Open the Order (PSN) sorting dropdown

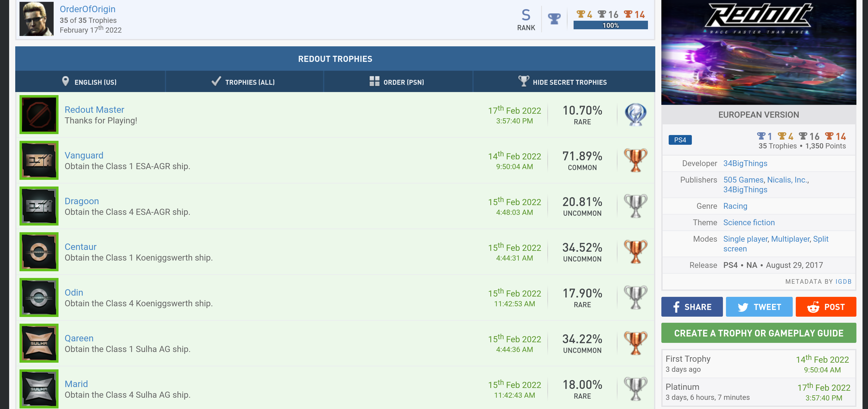[x=398, y=82]
